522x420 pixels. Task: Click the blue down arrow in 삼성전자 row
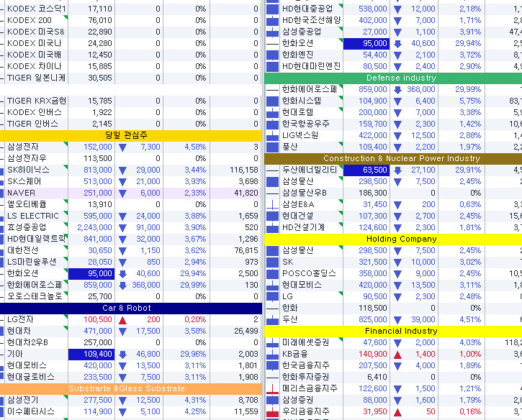122,147
